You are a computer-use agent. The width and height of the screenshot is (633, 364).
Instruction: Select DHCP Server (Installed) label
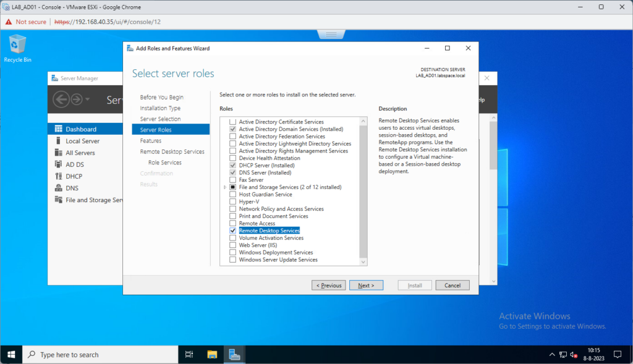(x=266, y=166)
